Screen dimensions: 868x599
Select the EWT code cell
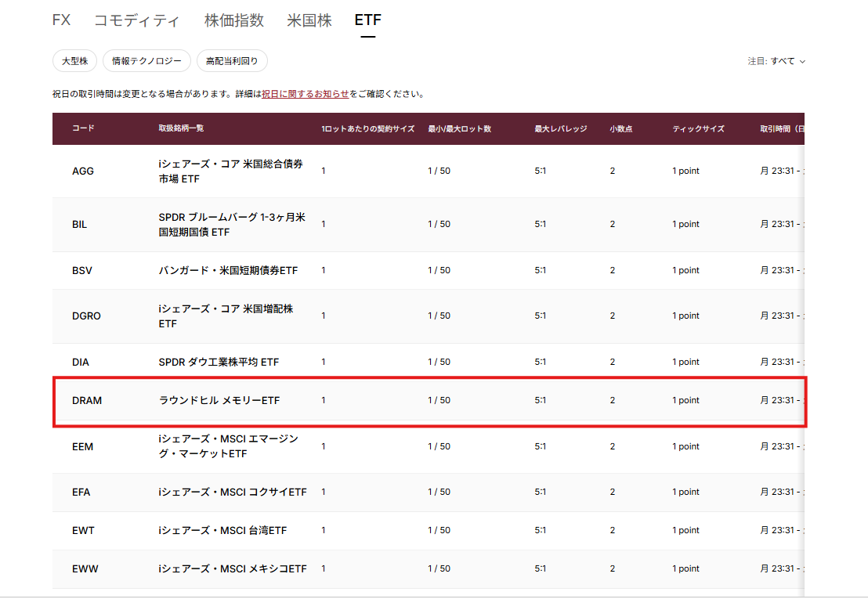click(x=83, y=530)
